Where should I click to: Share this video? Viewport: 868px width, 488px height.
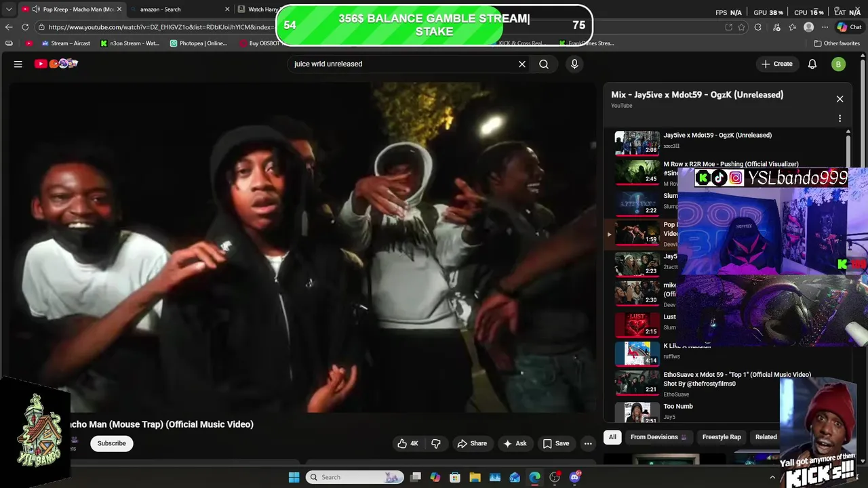point(472,443)
